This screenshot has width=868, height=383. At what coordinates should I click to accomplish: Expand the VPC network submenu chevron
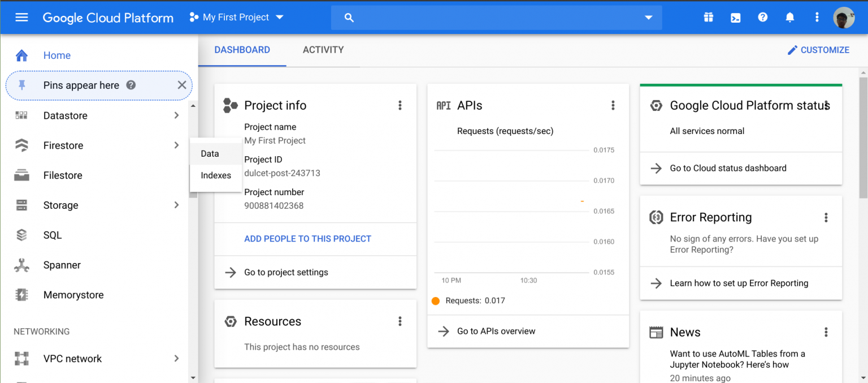[176, 358]
